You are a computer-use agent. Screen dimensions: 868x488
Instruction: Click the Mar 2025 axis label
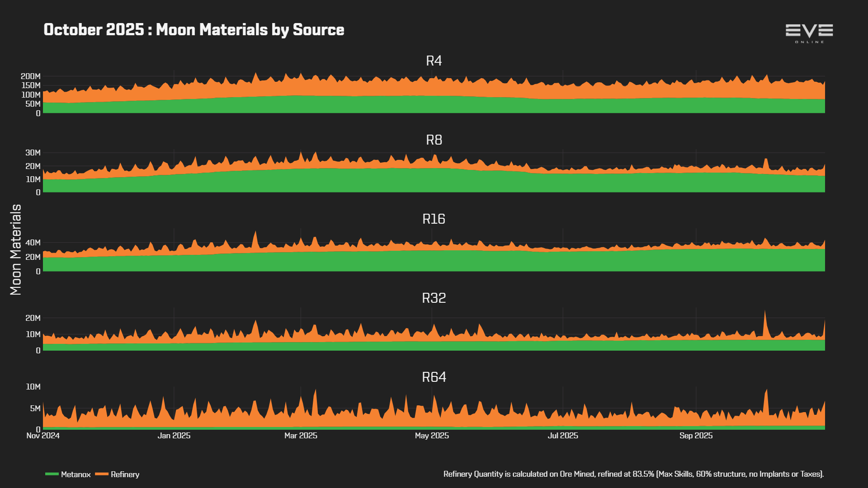[x=301, y=436]
